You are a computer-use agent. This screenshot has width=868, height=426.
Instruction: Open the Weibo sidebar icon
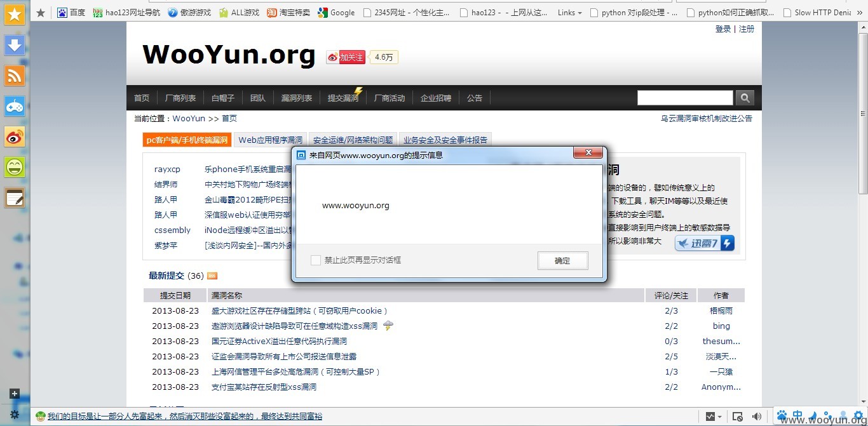(x=15, y=136)
